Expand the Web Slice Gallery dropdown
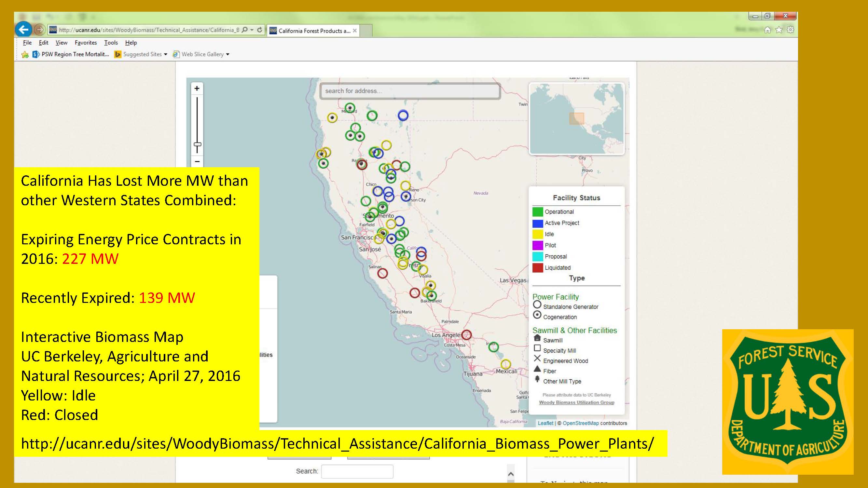The width and height of the screenshot is (868, 488). pos(228,54)
